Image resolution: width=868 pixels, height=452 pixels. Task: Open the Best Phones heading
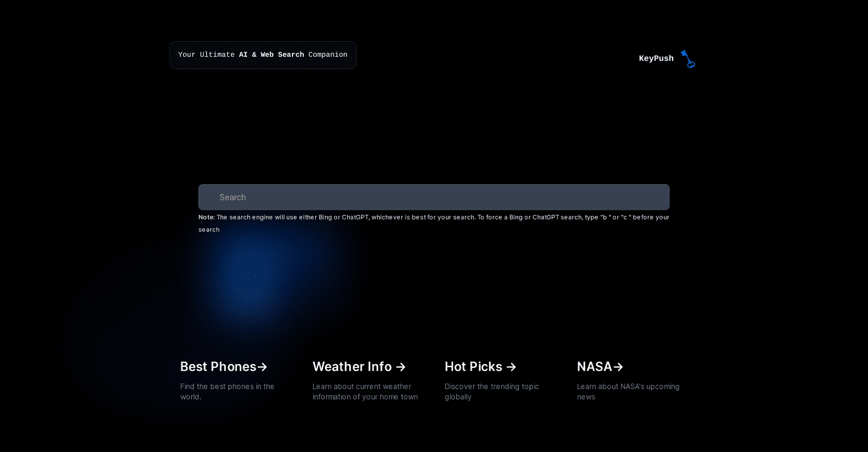pyautogui.click(x=218, y=367)
